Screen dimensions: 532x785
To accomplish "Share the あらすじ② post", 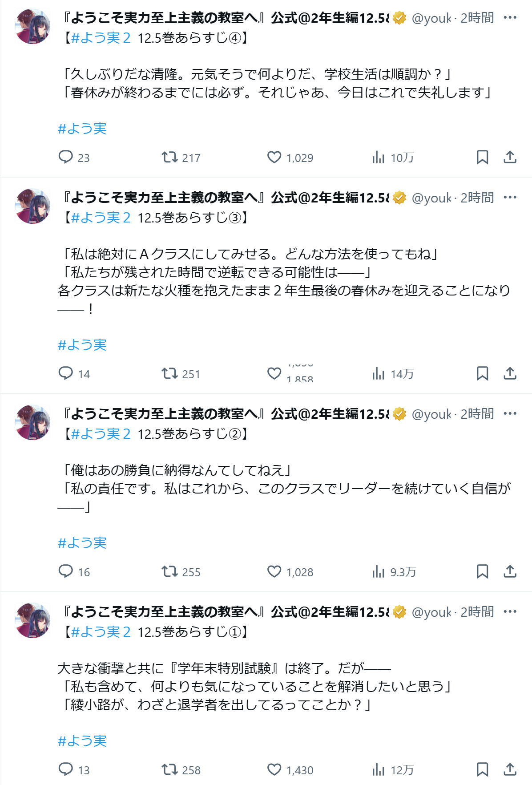I will coord(510,571).
